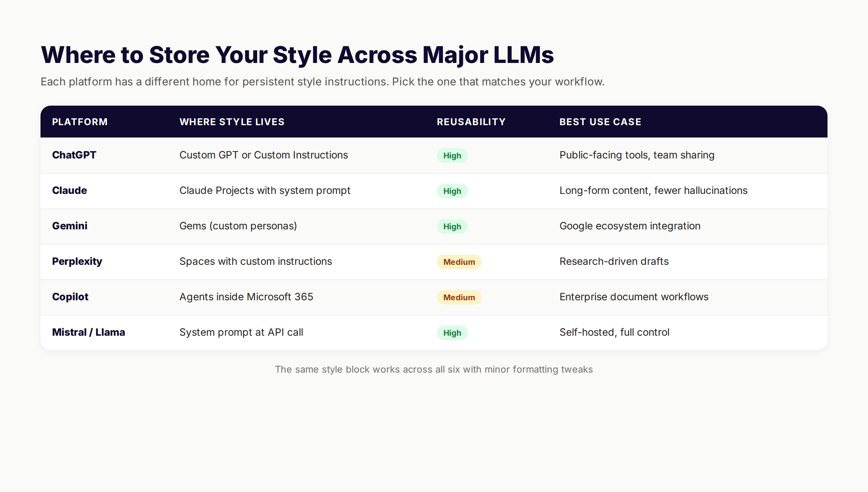Click the subtitle starting 'Each platform has a different home'
This screenshot has height=492, width=868.
(323, 82)
